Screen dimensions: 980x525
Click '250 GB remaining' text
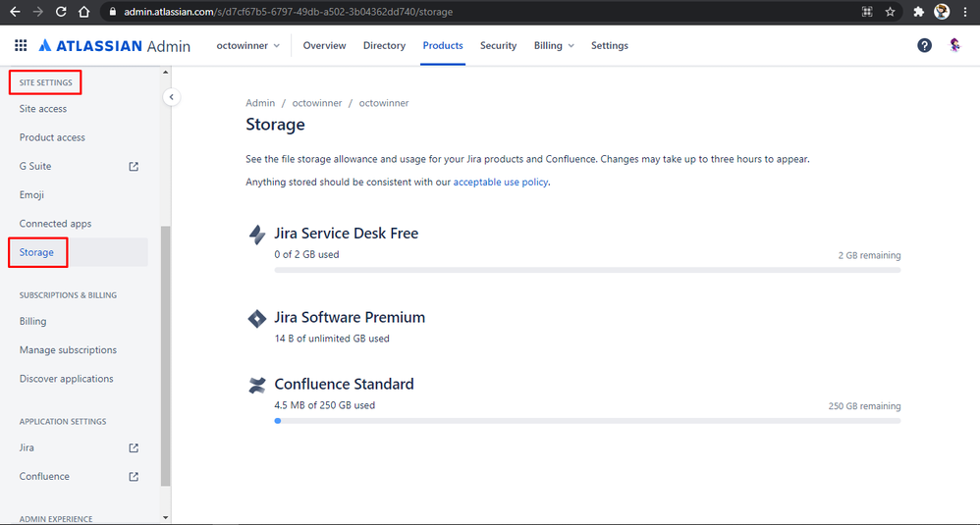864,406
